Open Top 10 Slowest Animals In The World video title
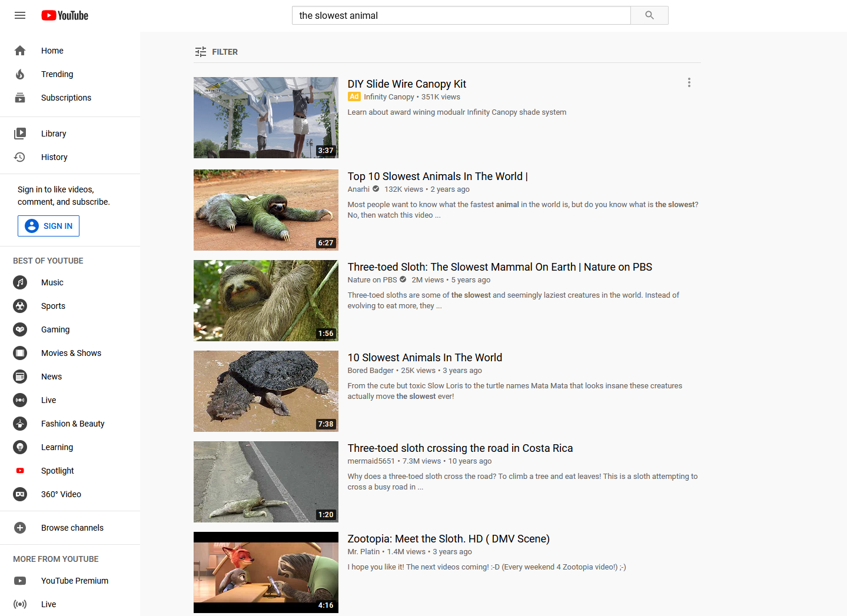 pos(437,177)
